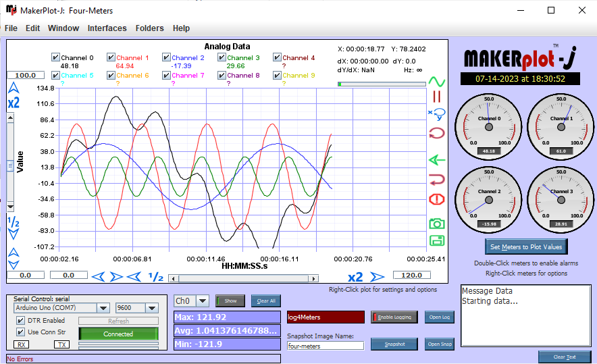597x364 pixels.
Task: Click the red circular reset arrow icon
Action: (437, 133)
